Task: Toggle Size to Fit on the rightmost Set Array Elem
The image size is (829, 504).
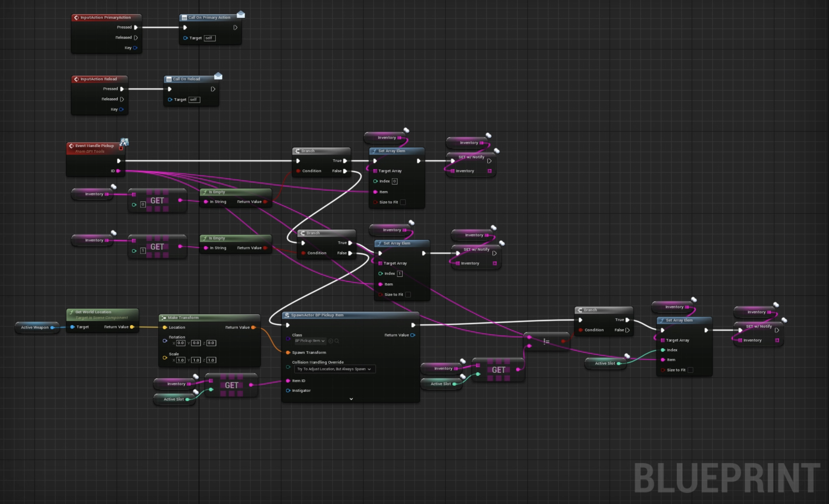Action: (x=690, y=370)
